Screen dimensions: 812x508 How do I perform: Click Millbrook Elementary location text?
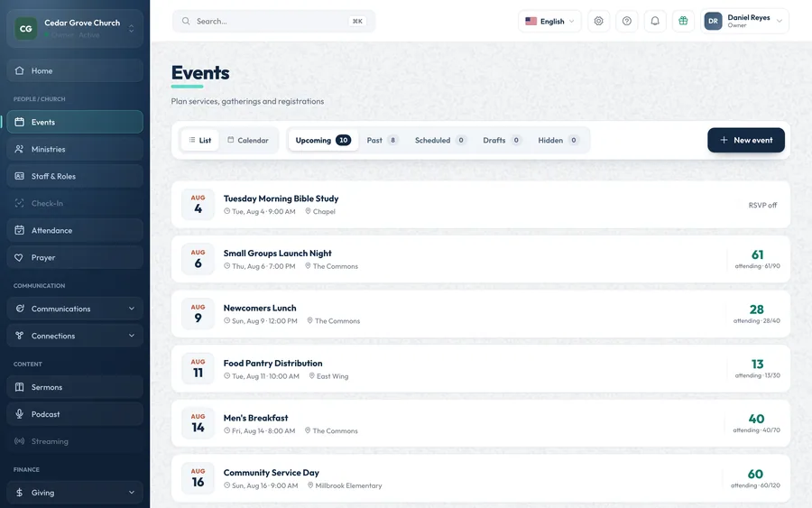348,485
